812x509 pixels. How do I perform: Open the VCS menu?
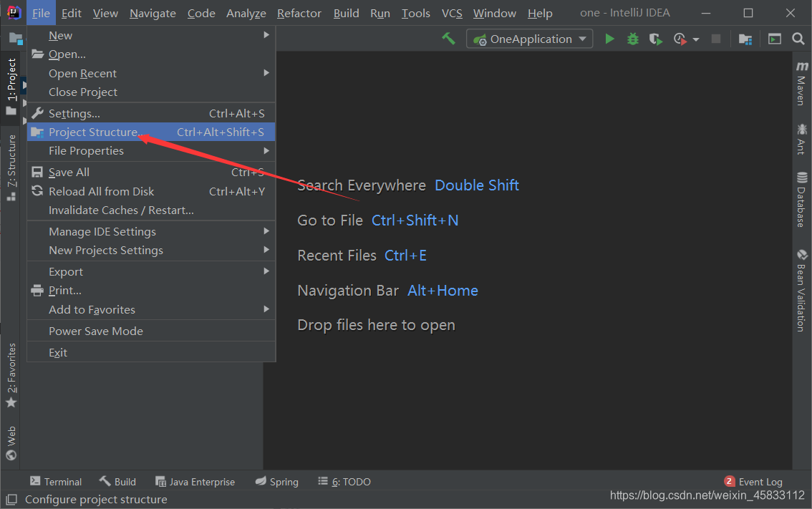(x=452, y=13)
